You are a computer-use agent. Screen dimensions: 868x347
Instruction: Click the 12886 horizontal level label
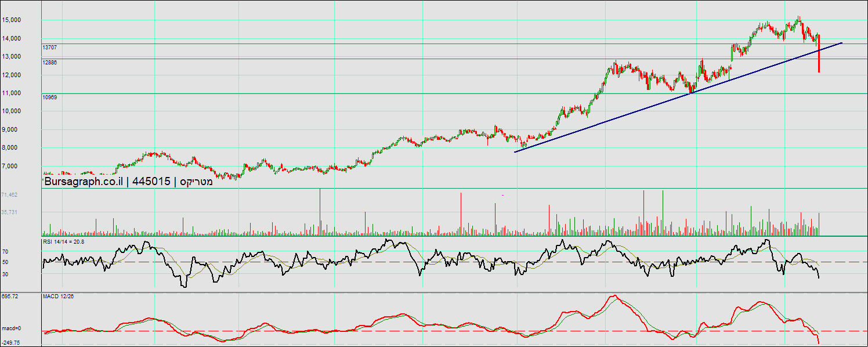[50, 62]
